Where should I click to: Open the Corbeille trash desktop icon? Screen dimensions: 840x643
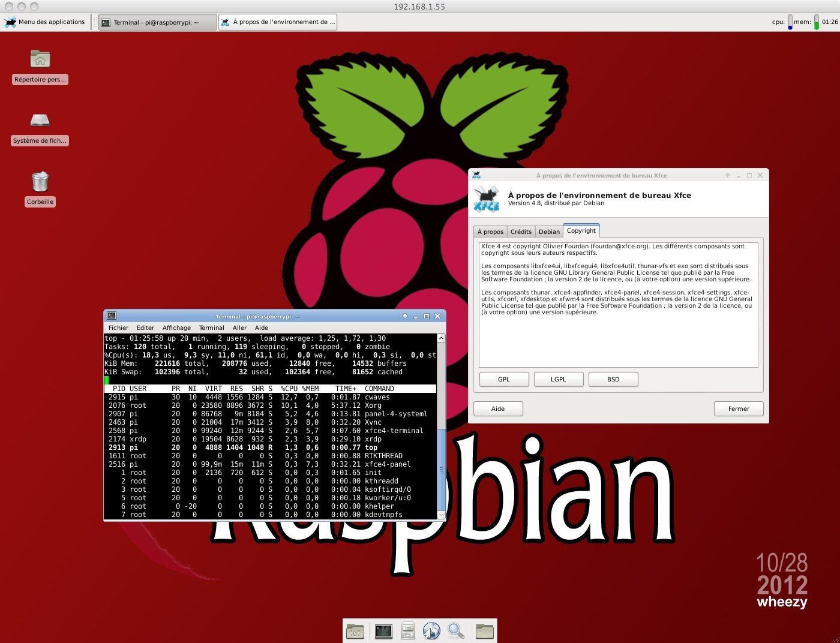(40, 182)
